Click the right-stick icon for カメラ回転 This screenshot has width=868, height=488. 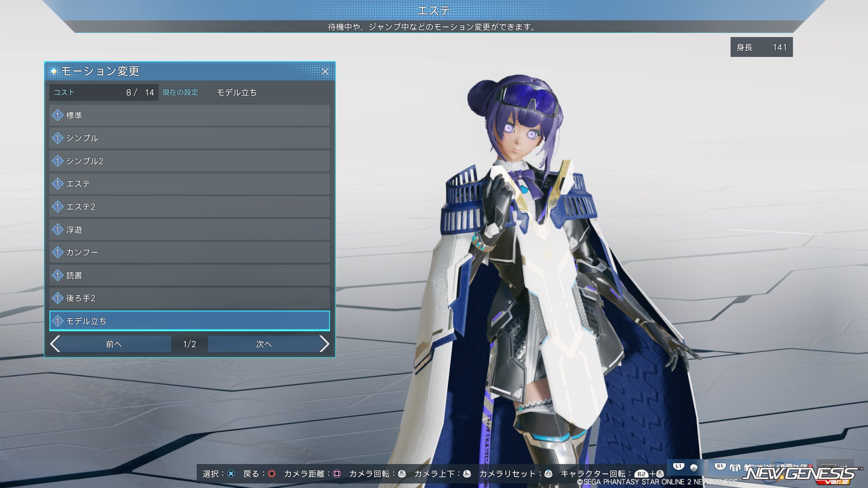click(402, 474)
